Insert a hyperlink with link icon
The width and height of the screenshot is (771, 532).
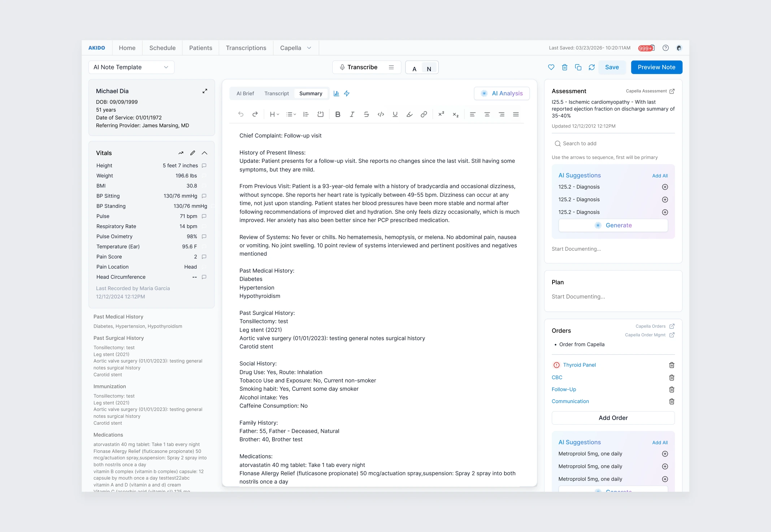coord(424,114)
